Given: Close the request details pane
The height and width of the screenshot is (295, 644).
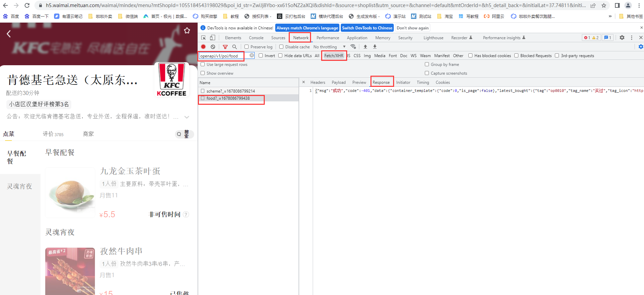Looking at the screenshot, I should [x=303, y=82].
